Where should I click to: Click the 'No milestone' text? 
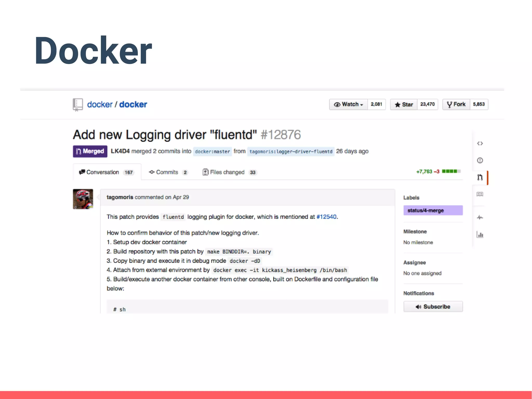pos(418,243)
